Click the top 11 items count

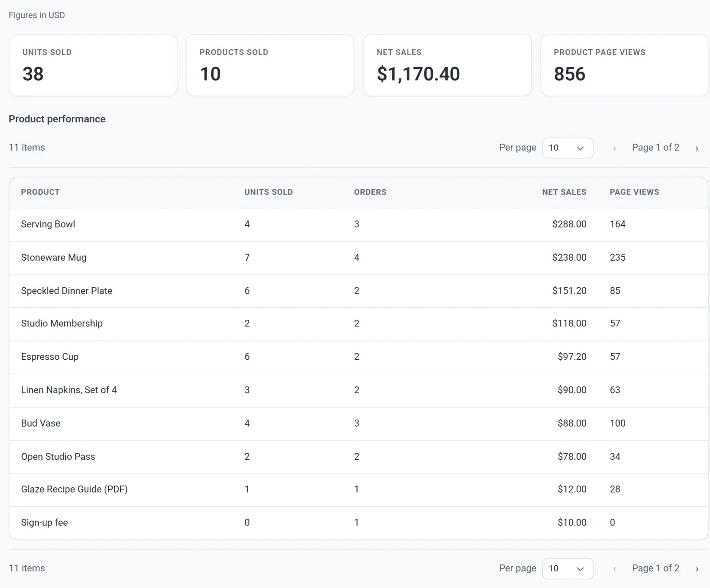[27, 148]
